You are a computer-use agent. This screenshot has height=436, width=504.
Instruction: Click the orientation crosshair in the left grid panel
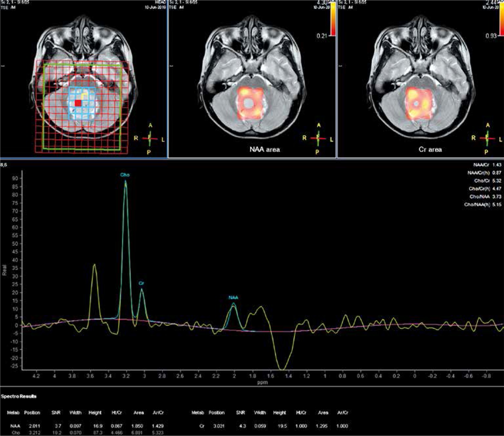[150, 139]
